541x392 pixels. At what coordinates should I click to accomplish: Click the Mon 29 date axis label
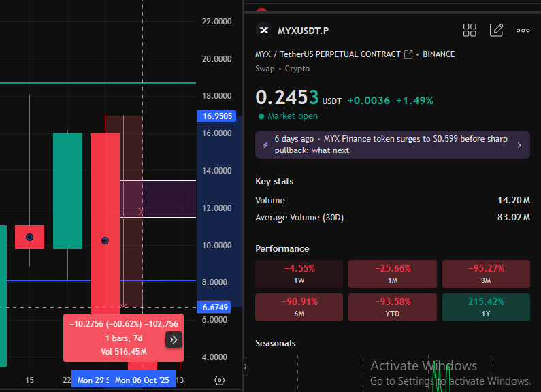coord(91,380)
